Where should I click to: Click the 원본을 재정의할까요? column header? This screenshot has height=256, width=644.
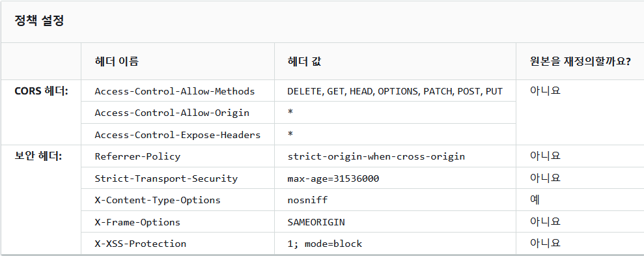[x=580, y=62]
